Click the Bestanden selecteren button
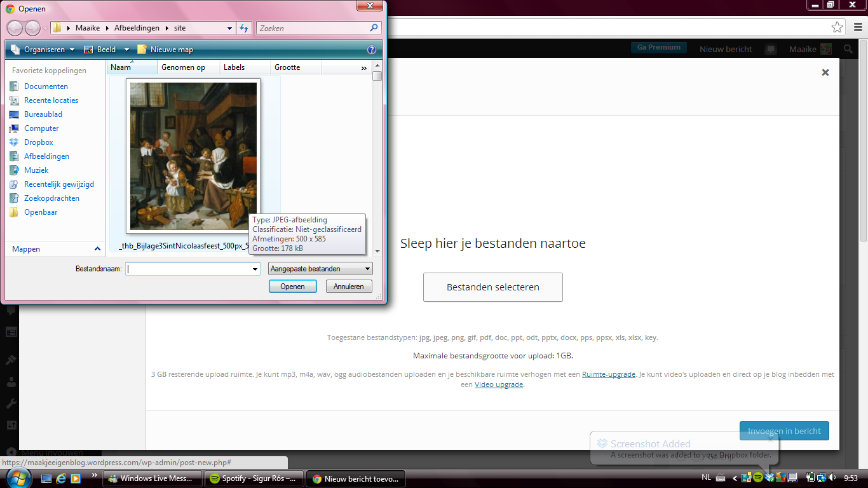The image size is (868, 488). 492,287
